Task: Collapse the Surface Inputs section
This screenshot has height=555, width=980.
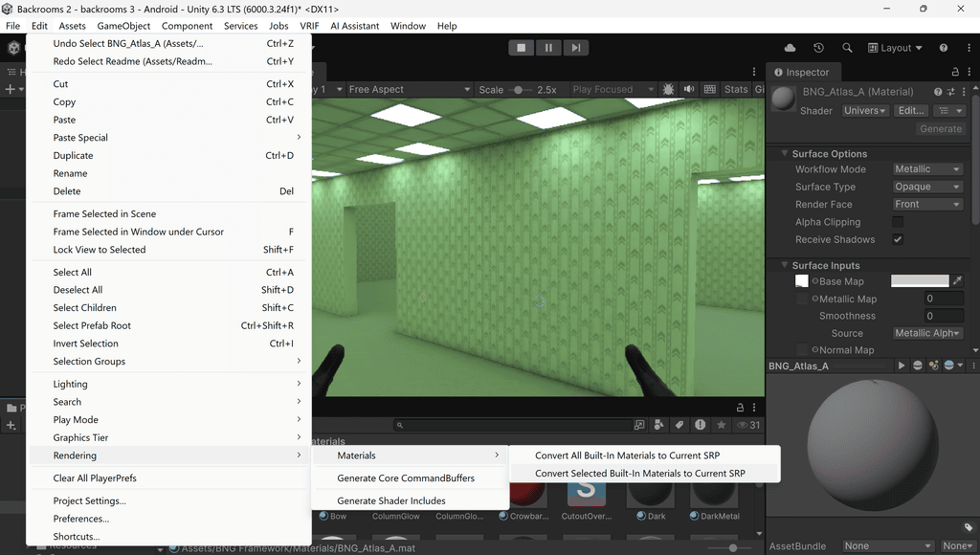Action: pos(785,265)
